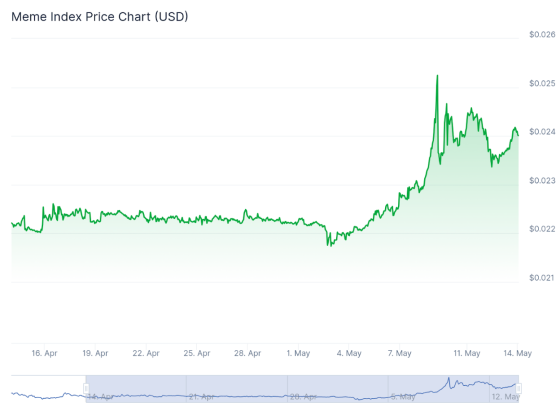Click the 4. May date label
The height and width of the screenshot is (420, 560).
click(x=349, y=353)
